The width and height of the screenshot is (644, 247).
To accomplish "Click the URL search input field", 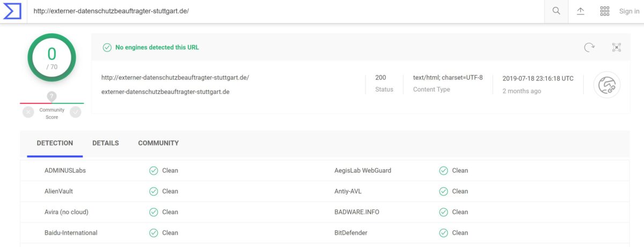I will click(284, 11).
